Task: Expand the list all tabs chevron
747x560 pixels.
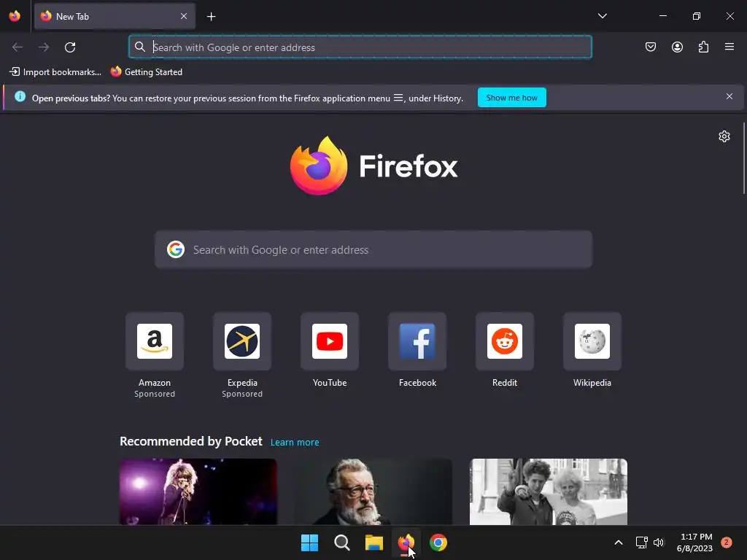Action: 602,16
